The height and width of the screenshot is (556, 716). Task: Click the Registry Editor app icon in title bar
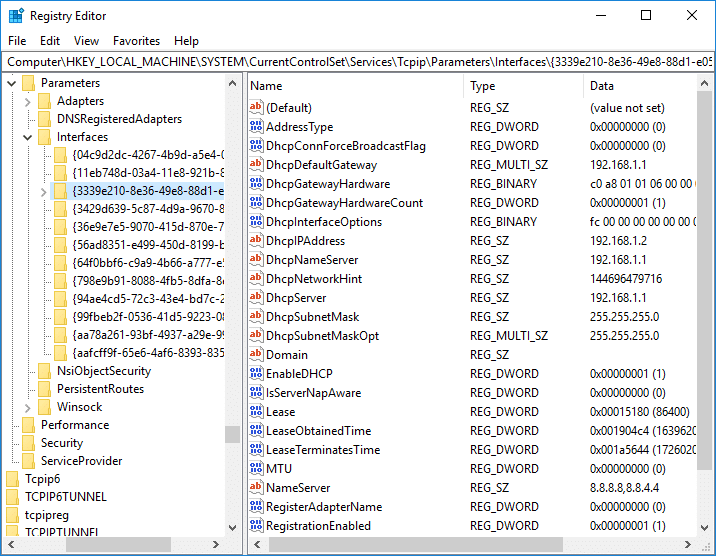click(16, 15)
